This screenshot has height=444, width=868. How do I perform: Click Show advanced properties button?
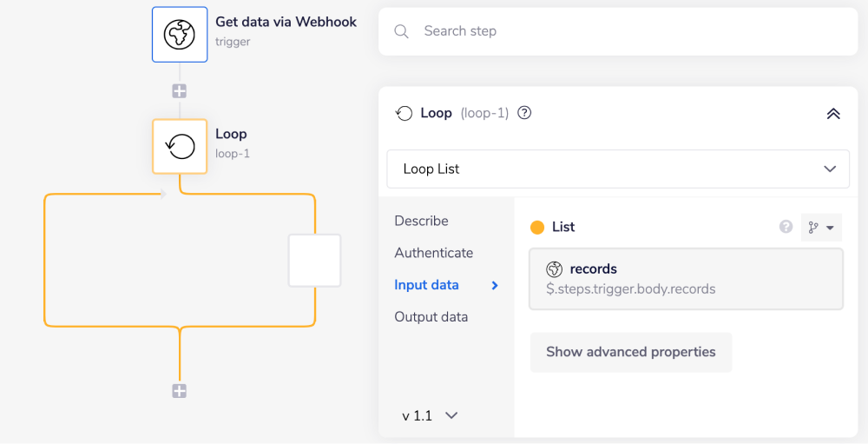631,352
